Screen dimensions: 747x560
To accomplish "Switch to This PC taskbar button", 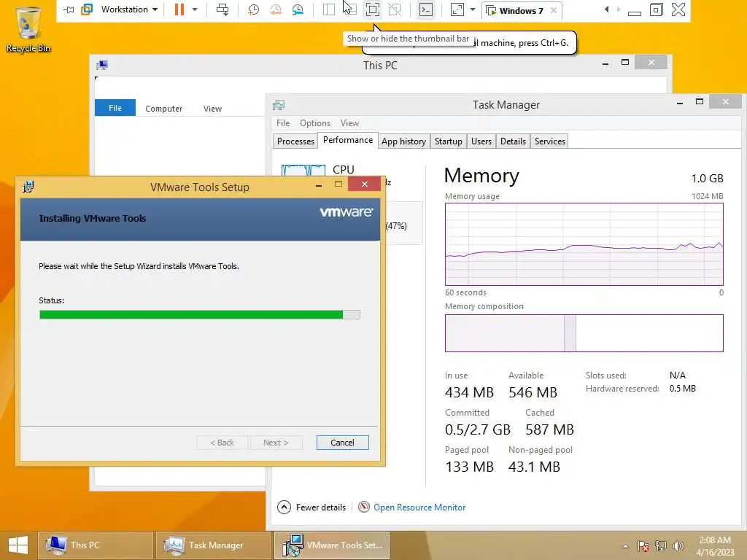I will [96, 545].
